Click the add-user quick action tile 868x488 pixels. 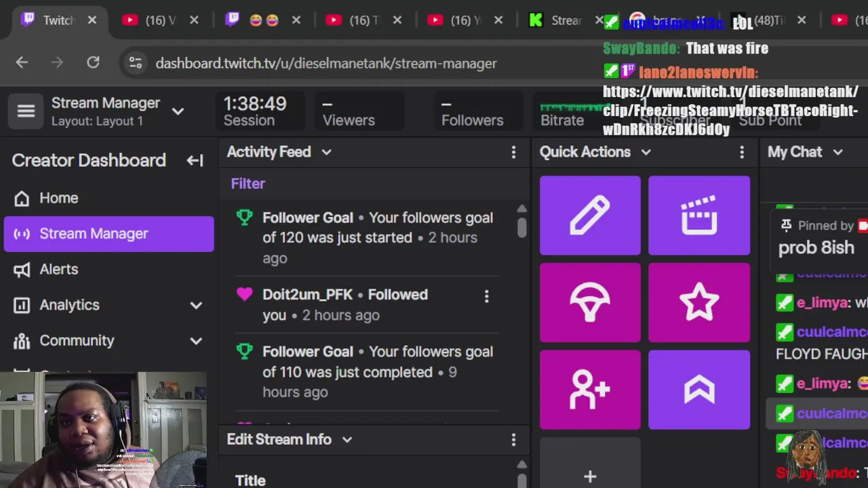pos(590,390)
